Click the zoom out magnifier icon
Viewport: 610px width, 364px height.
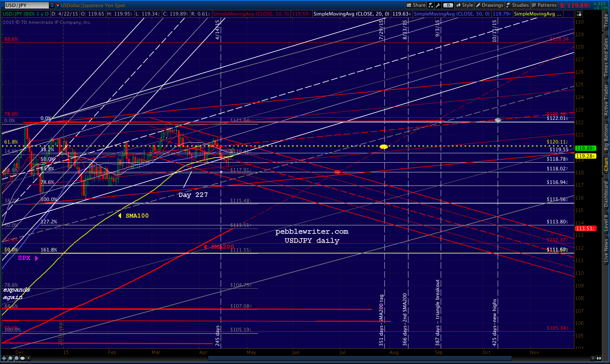pyautogui.click(x=16, y=358)
